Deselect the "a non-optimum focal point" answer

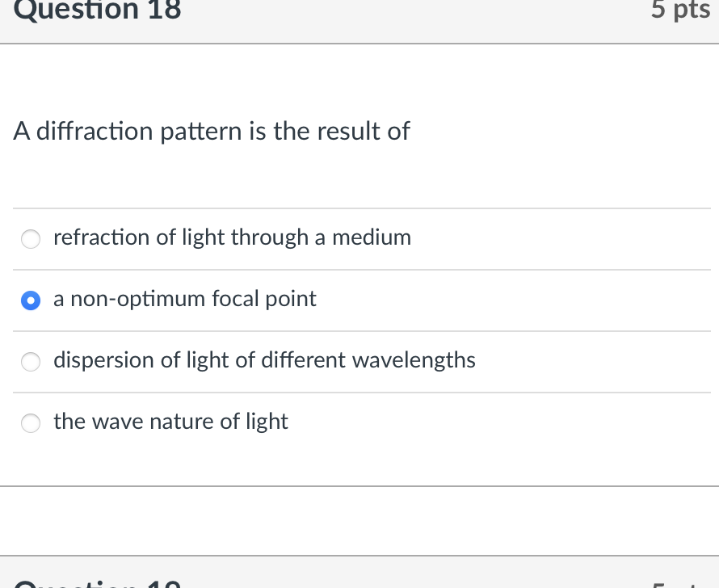pos(31,300)
